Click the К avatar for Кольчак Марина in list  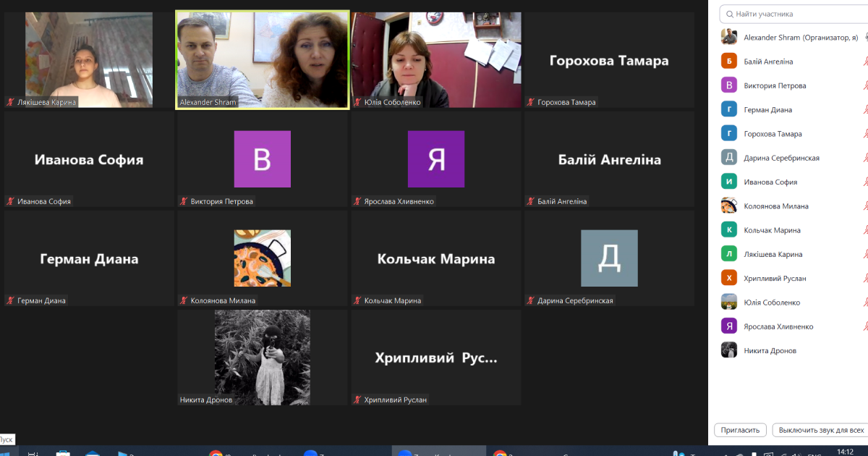click(x=729, y=230)
